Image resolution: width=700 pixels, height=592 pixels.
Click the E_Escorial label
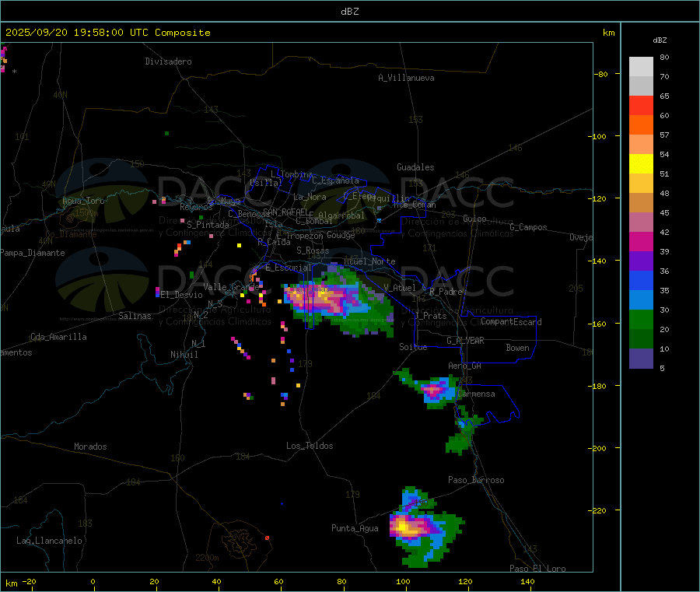click(x=289, y=268)
